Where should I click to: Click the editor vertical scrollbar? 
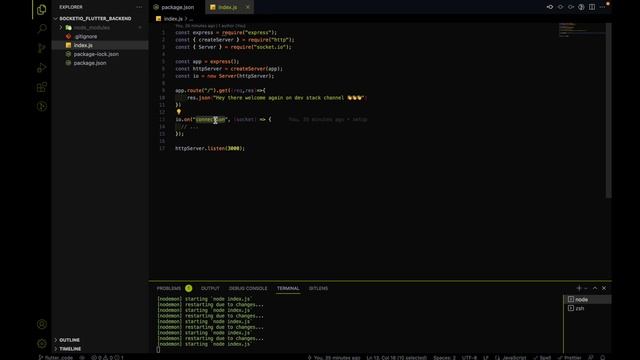pos(608,110)
